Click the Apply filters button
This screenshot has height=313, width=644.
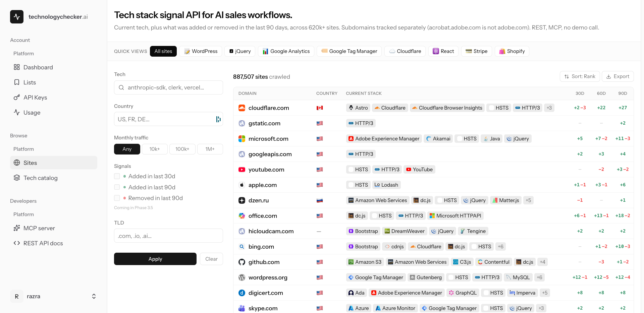155,259
